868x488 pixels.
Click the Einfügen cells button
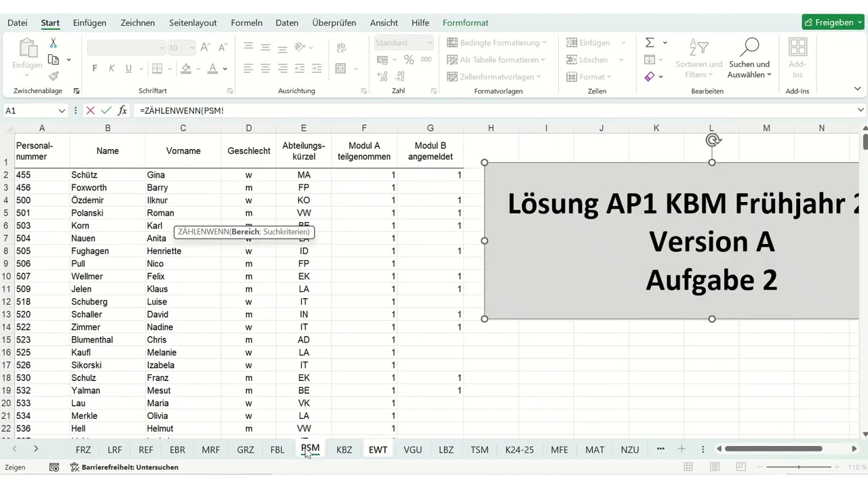[589, 43]
